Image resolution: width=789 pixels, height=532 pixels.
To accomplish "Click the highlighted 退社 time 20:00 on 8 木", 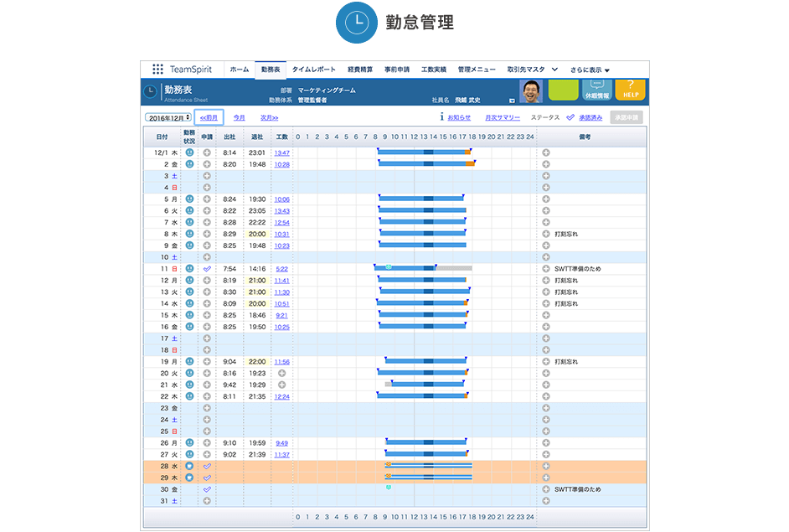I will pyautogui.click(x=257, y=234).
